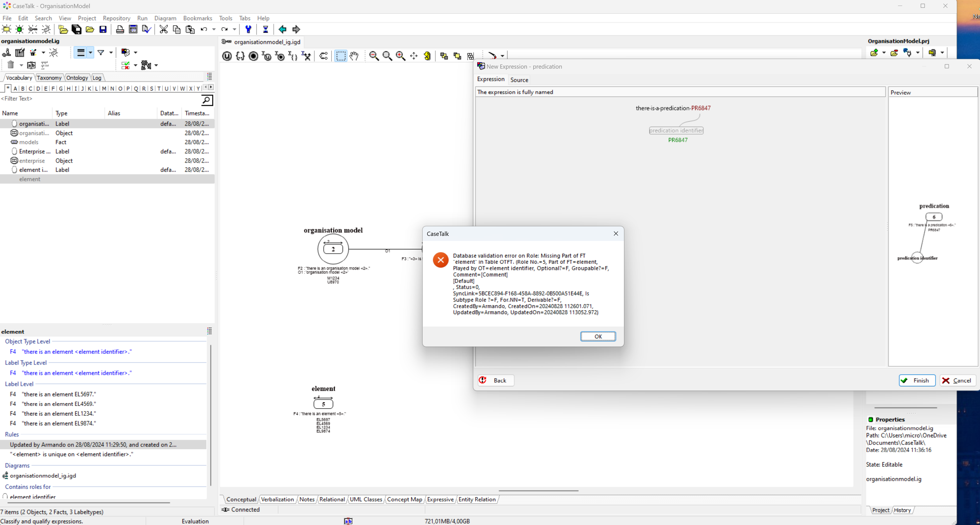Viewport: 980px width, 525px height.
Task: Open the filter funnel dropdown arrow
Action: (x=111, y=53)
